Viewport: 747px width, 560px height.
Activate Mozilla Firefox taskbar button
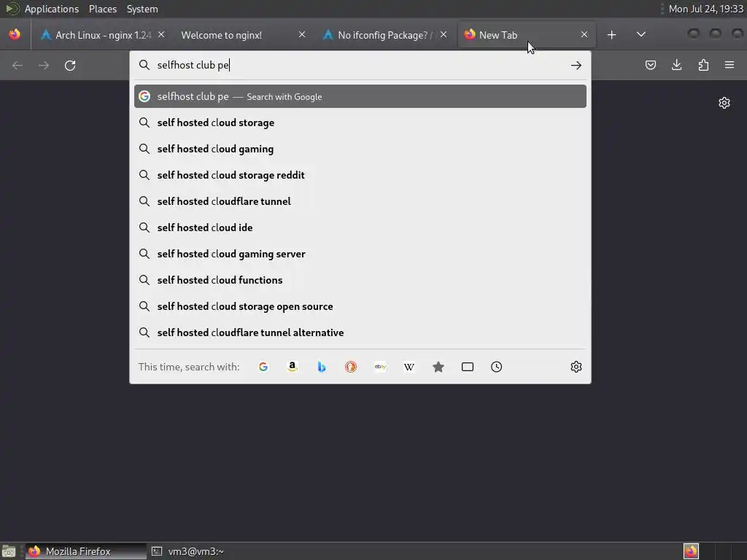tap(86, 551)
